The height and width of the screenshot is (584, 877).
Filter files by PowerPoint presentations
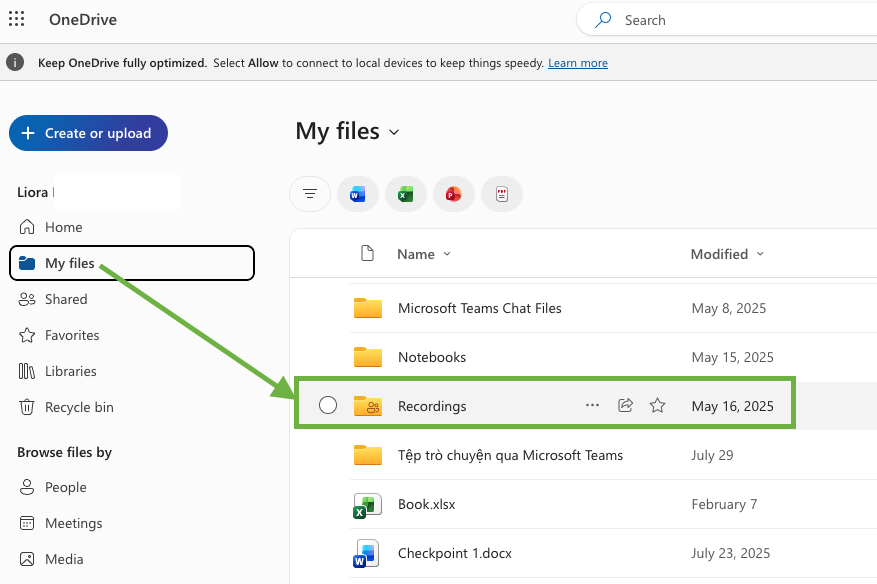[454, 194]
